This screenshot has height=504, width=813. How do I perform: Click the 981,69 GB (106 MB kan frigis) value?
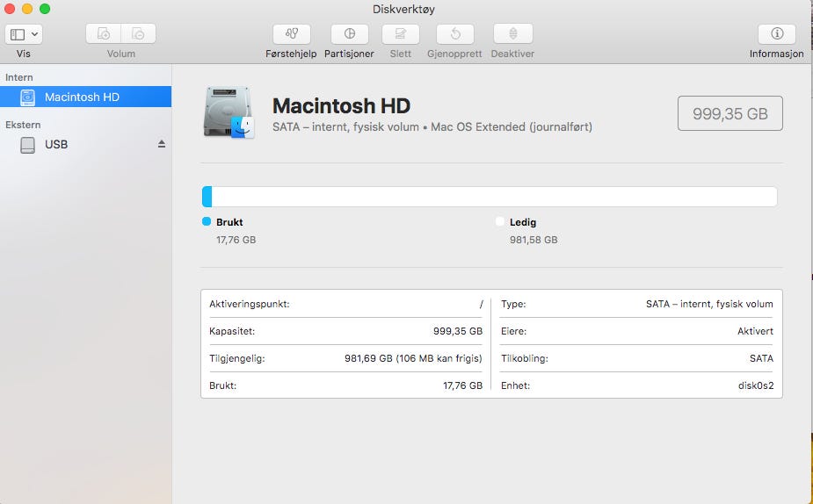[413, 358]
